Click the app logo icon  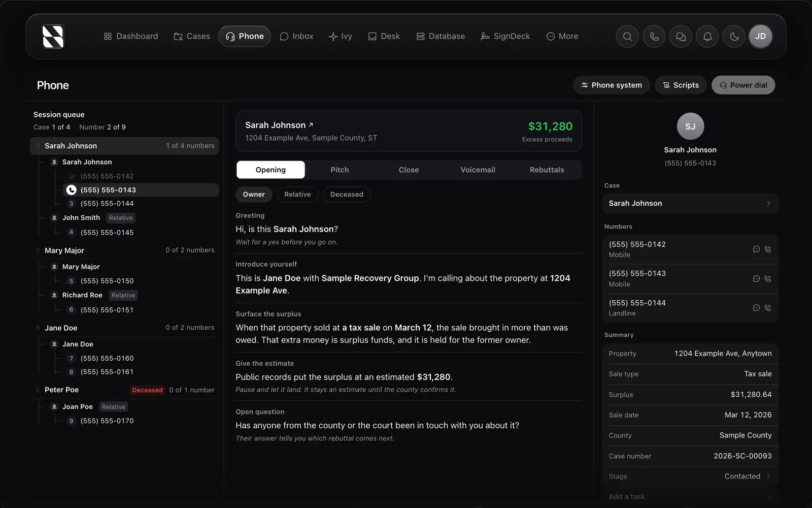[53, 37]
